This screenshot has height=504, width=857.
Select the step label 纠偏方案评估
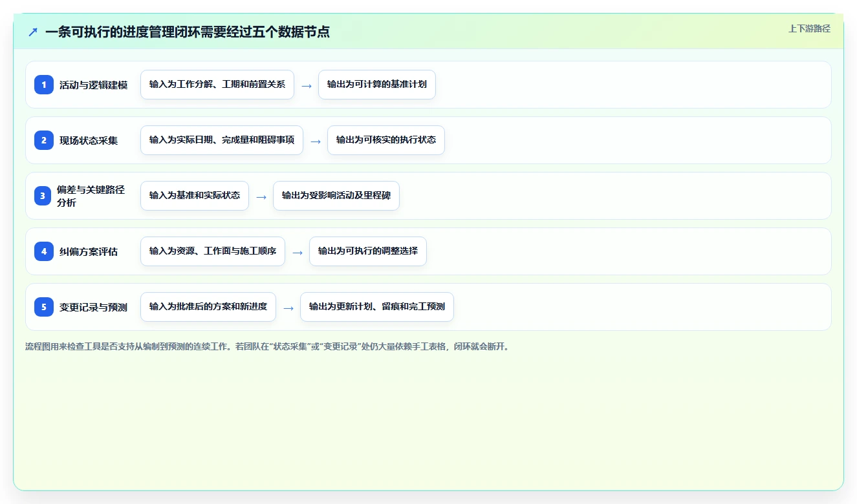click(89, 251)
